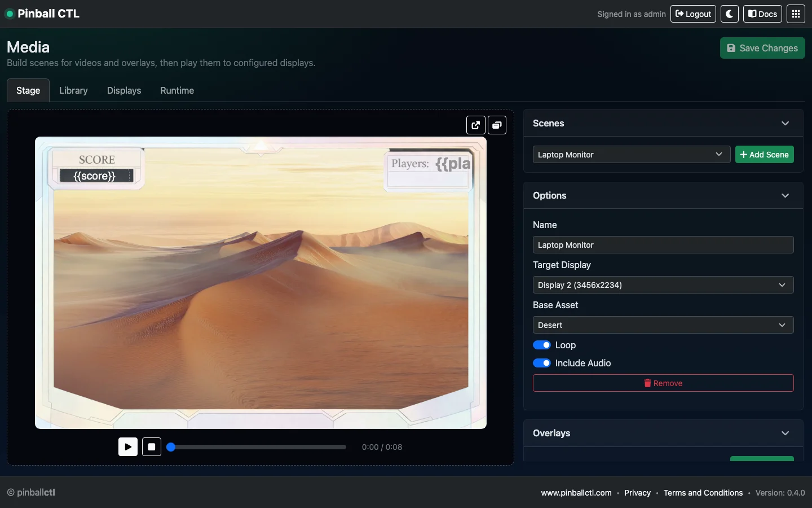
Task: Open the Target Display dropdown
Action: pos(663,285)
